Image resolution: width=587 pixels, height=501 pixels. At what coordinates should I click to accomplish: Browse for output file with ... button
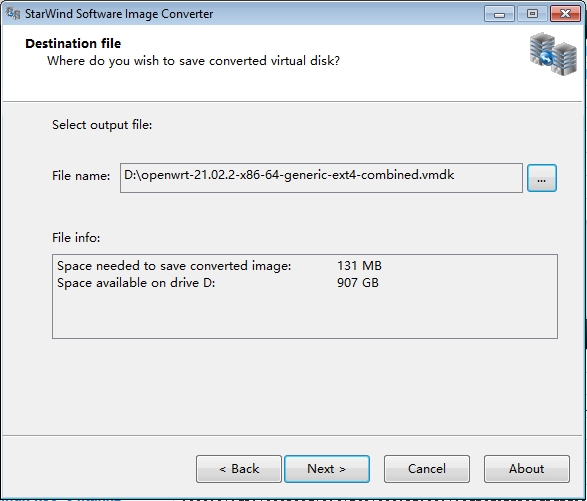[542, 178]
